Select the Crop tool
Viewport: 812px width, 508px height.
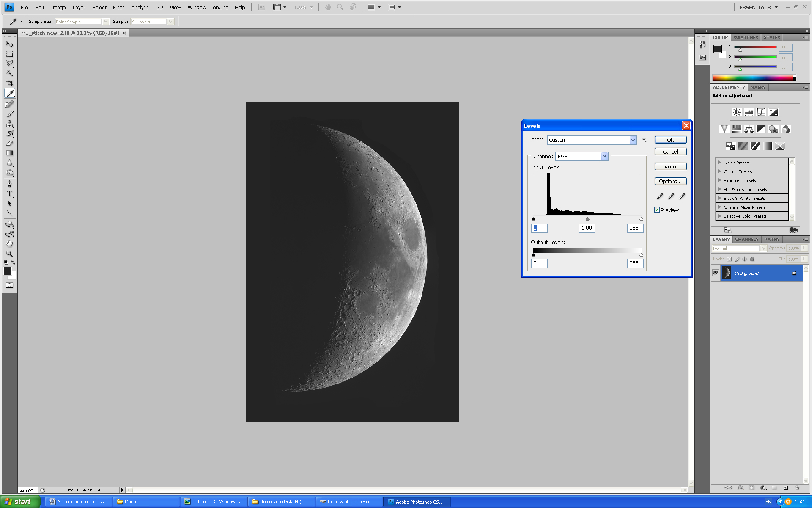[10, 83]
